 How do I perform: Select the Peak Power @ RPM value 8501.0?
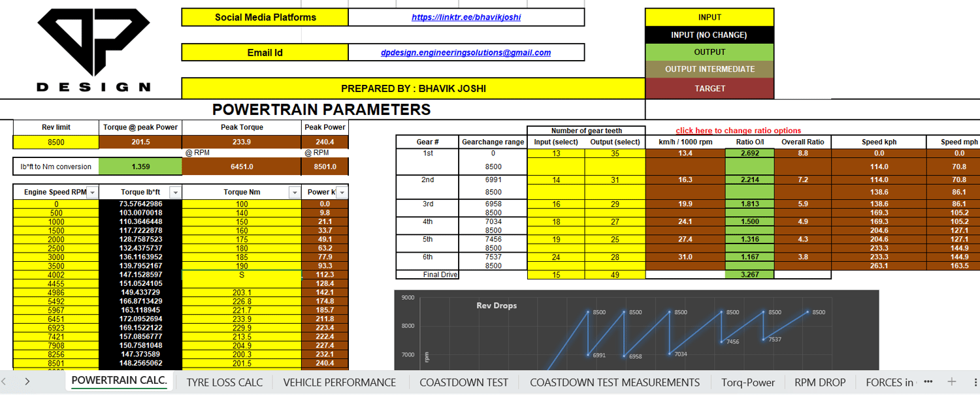[x=325, y=166]
